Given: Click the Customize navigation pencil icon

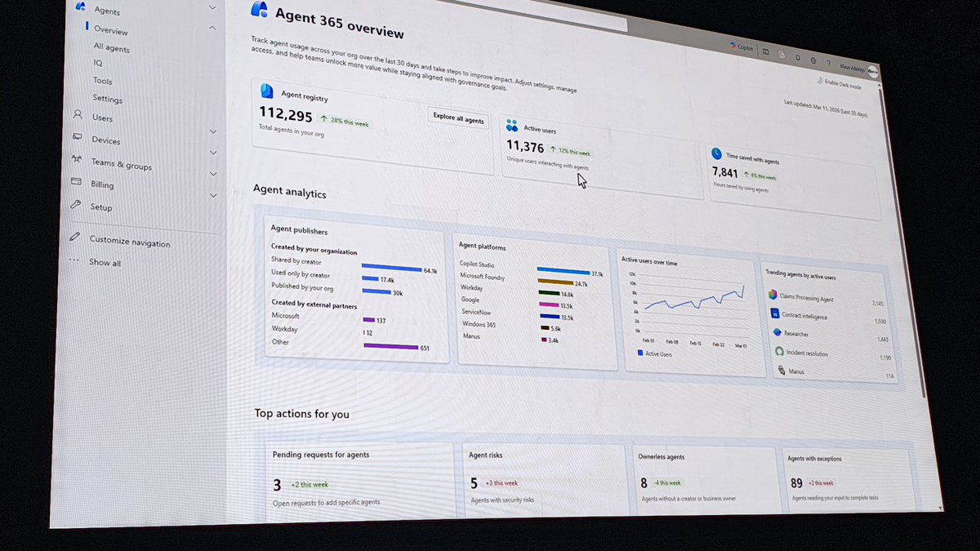Looking at the screenshot, I should pyautogui.click(x=74, y=238).
